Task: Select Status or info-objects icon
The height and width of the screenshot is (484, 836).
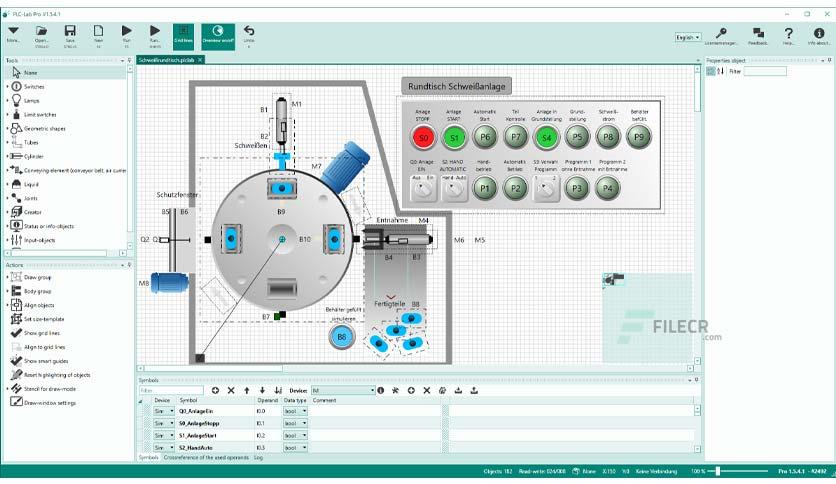Action: [17, 226]
